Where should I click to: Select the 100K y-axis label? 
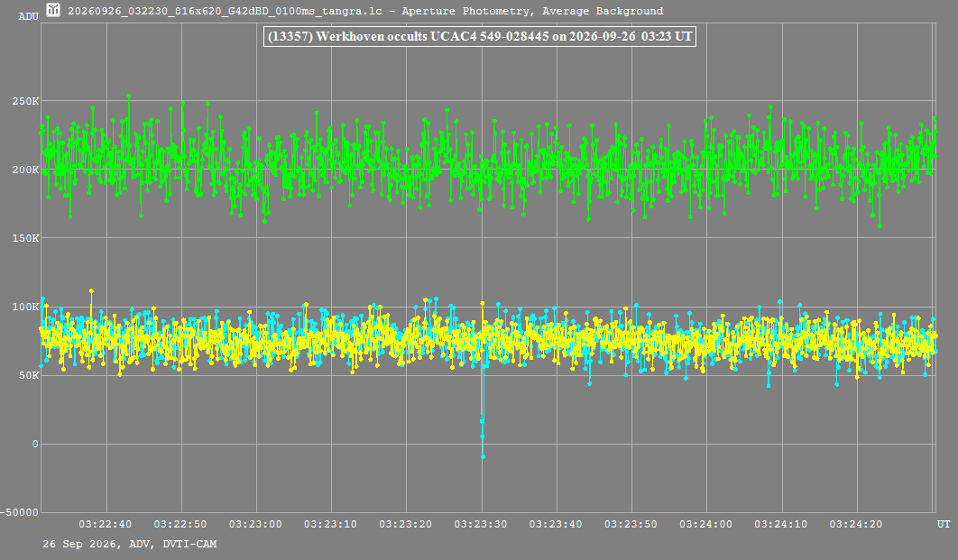point(25,307)
